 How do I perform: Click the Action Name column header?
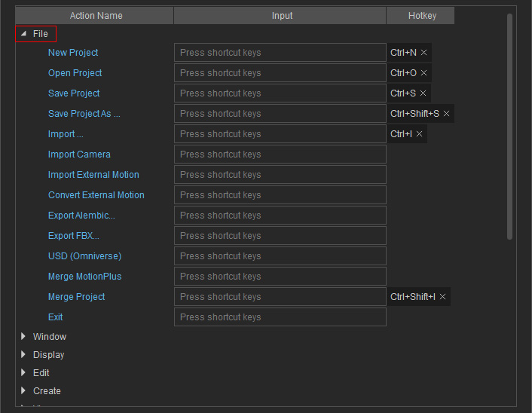point(96,16)
